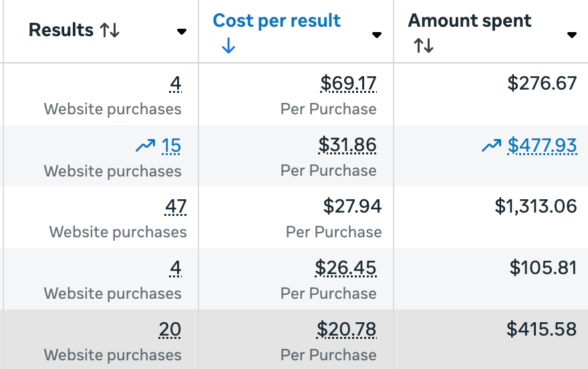Open the Results column dropdown menu
Viewport: 588px width, 369px height.
tap(182, 31)
